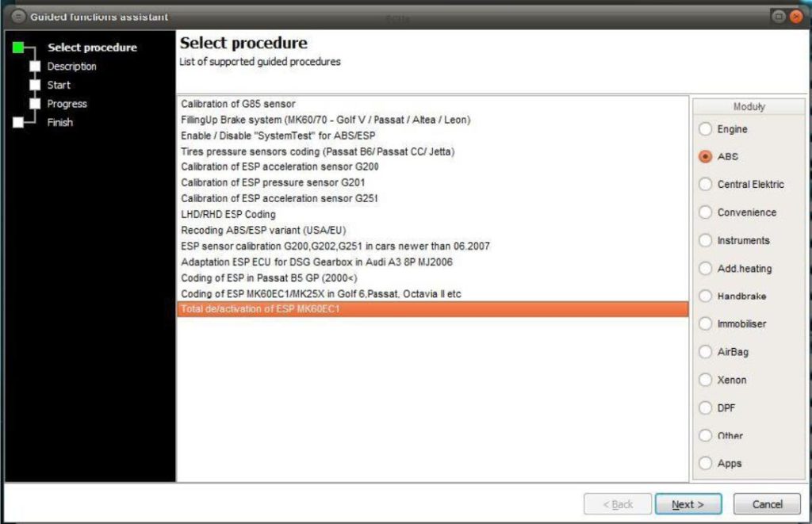Cancel the guided functions assistant
The width and height of the screenshot is (812, 524).
pos(766,504)
